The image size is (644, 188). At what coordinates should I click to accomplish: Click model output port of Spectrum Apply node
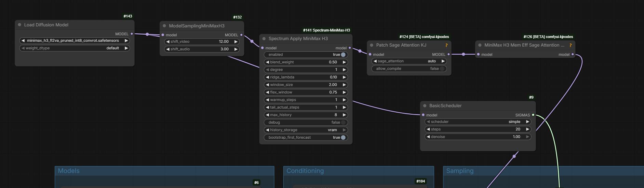350,48
